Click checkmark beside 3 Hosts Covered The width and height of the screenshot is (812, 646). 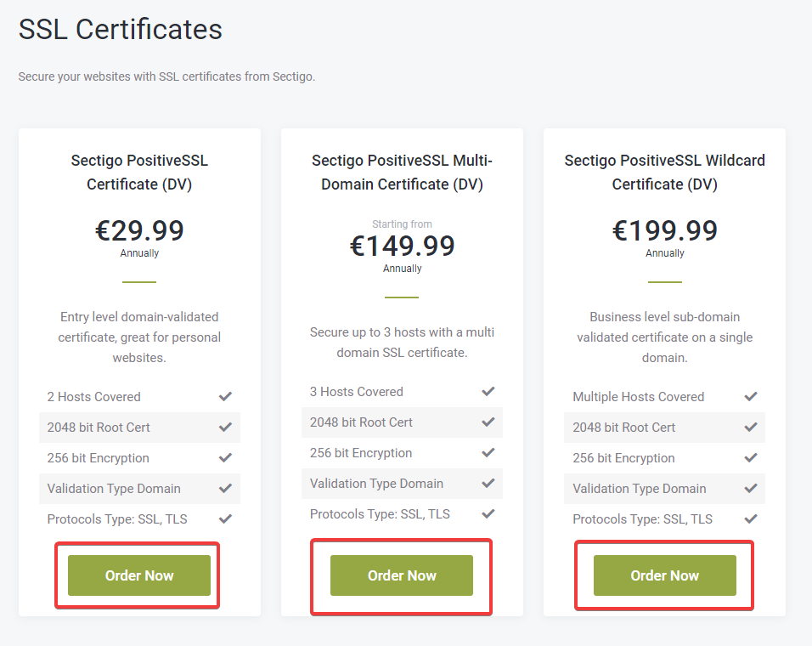[488, 392]
